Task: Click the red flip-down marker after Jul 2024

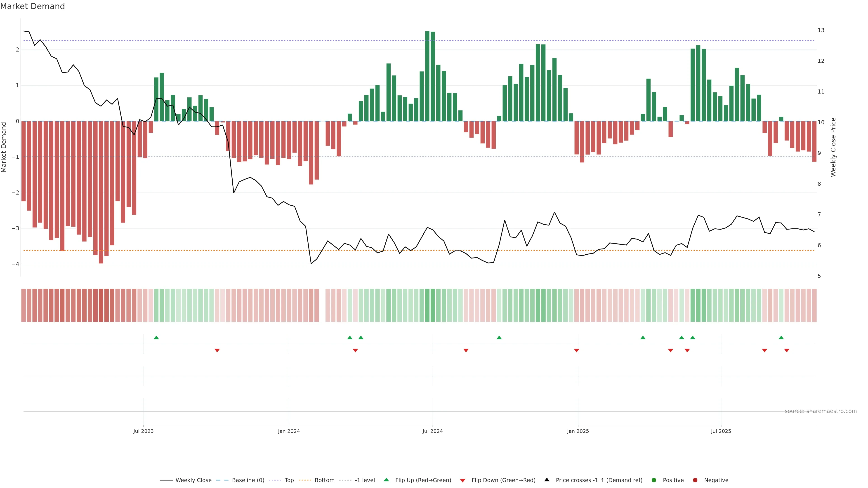Action: pyautogui.click(x=466, y=351)
